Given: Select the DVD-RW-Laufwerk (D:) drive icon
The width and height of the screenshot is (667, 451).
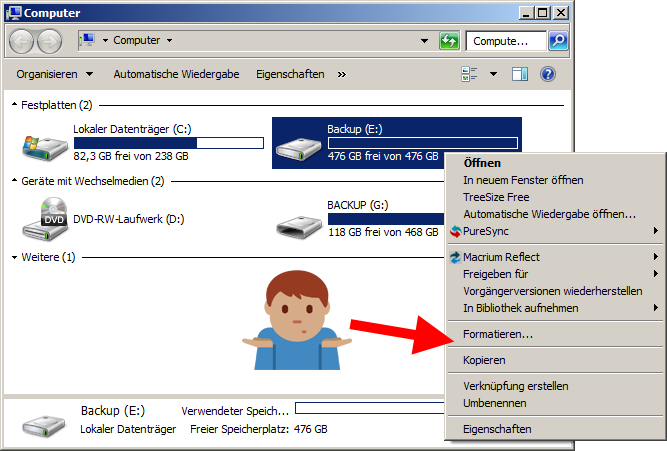Looking at the screenshot, I should tap(45, 219).
